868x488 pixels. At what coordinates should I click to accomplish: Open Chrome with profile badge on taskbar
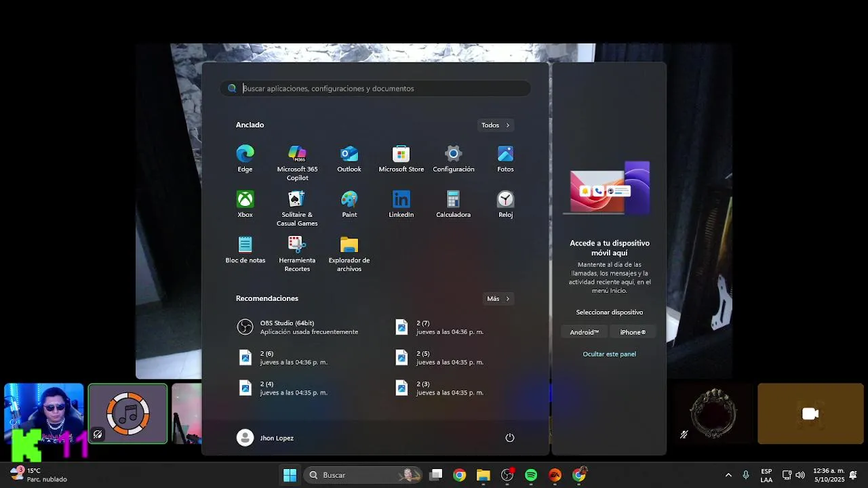pos(579,475)
